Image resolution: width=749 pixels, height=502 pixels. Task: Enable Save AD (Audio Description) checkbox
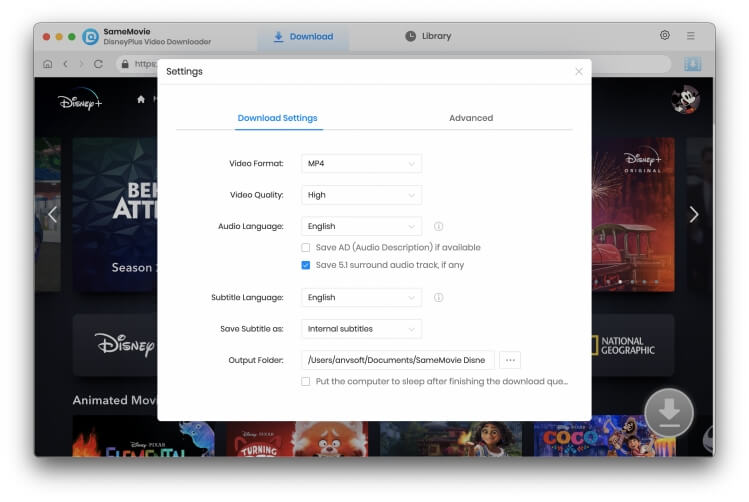coord(306,247)
